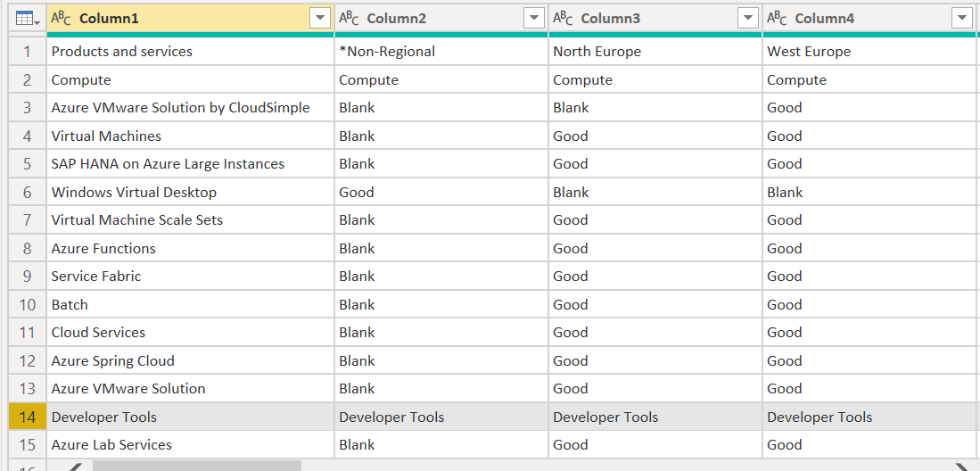980x471 pixels.
Task: Click the 'Service Fabric' cell
Action: (x=191, y=277)
